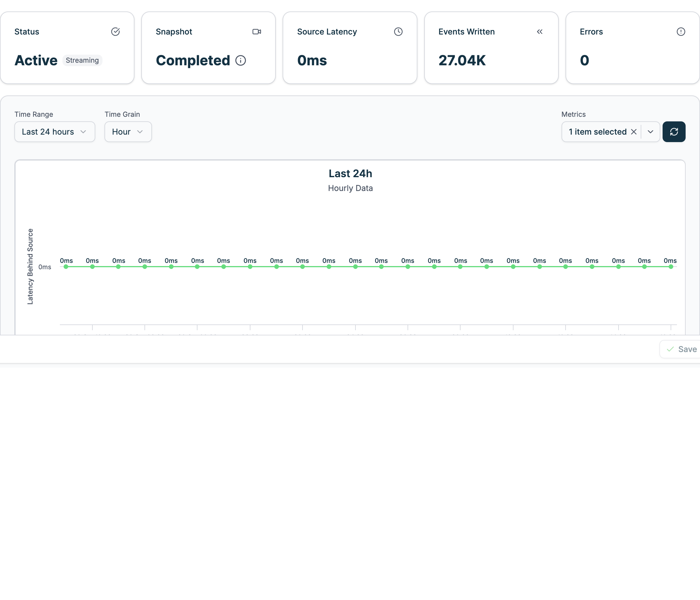Click the Errors alert circle icon

pos(681,32)
